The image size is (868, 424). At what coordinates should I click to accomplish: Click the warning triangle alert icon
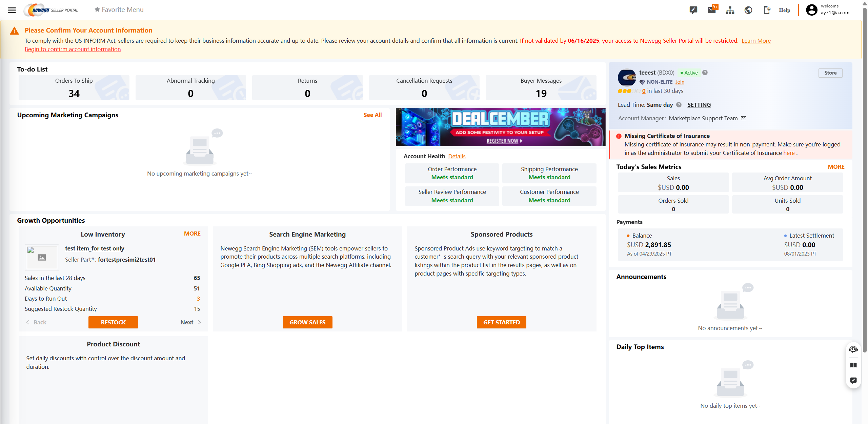click(14, 31)
